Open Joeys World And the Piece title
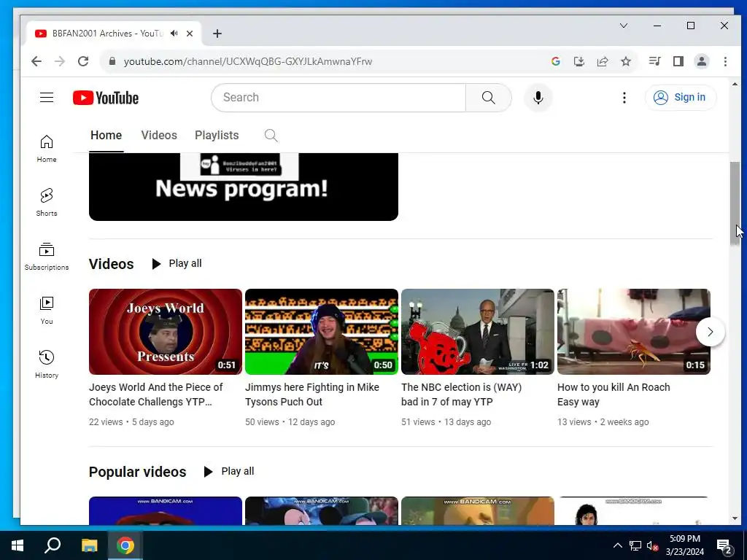This screenshot has width=747, height=560. click(x=156, y=394)
